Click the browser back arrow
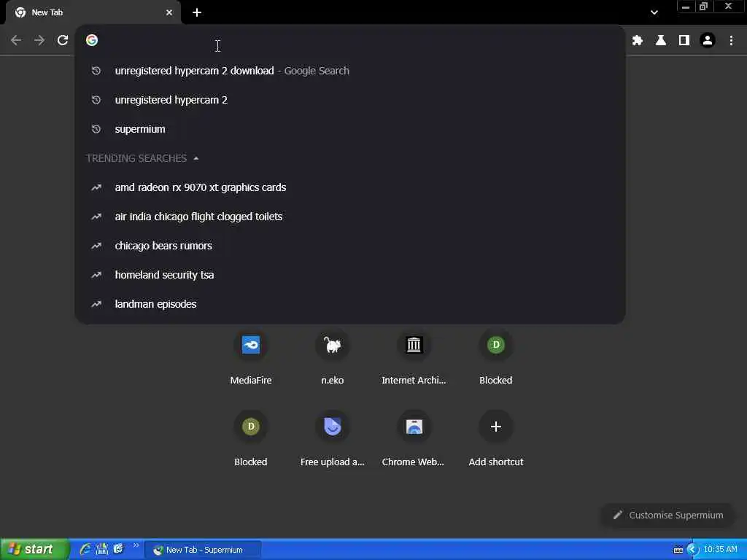The height and width of the screenshot is (560, 747). click(x=16, y=41)
